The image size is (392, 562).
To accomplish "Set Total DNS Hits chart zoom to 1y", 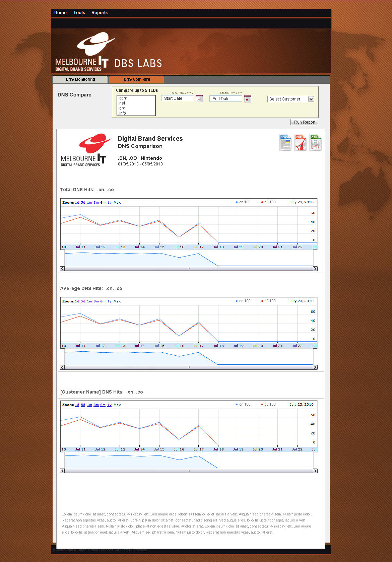I will click(109, 202).
